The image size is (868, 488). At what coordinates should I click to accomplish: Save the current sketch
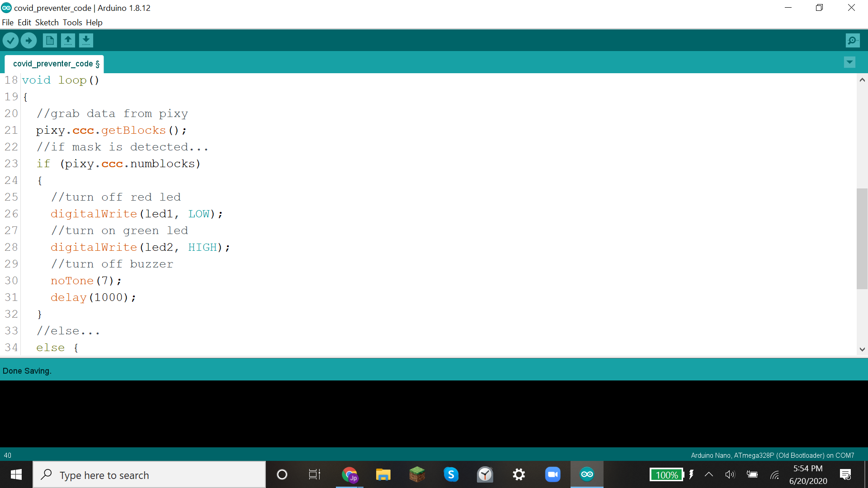[86, 40]
